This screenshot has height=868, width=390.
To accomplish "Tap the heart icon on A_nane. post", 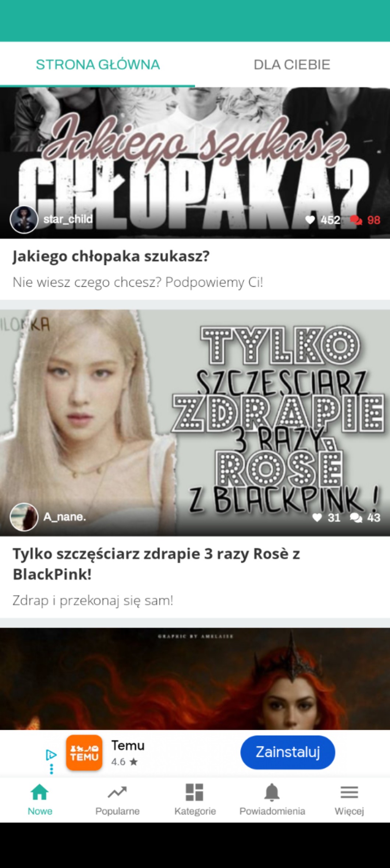I will click(317, 518).
